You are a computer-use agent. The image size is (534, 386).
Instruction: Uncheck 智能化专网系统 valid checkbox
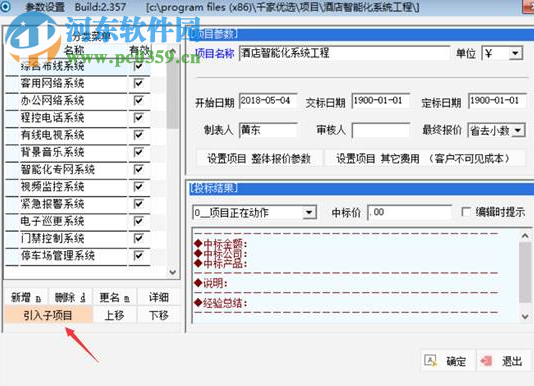(x=138, y=169)
